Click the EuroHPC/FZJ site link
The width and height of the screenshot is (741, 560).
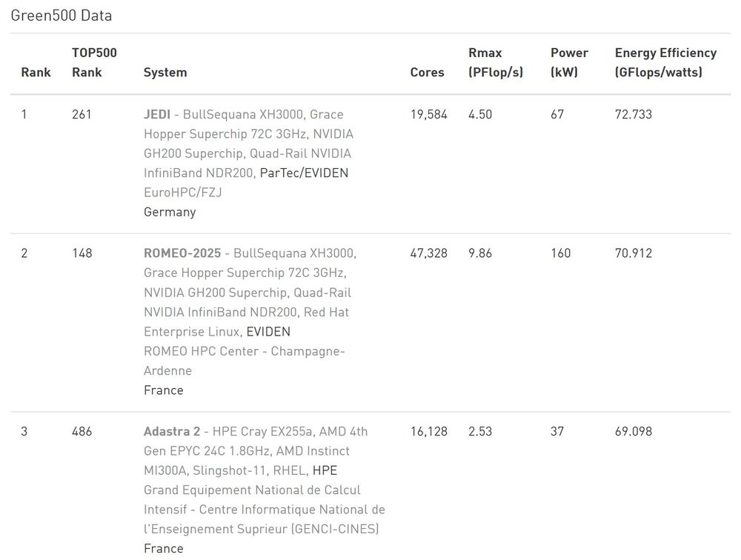click(x=183, y=193)
